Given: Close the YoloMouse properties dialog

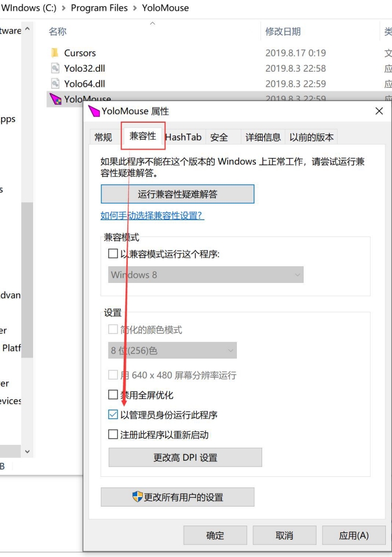Looking at the screenshot, I should point(379,111).
